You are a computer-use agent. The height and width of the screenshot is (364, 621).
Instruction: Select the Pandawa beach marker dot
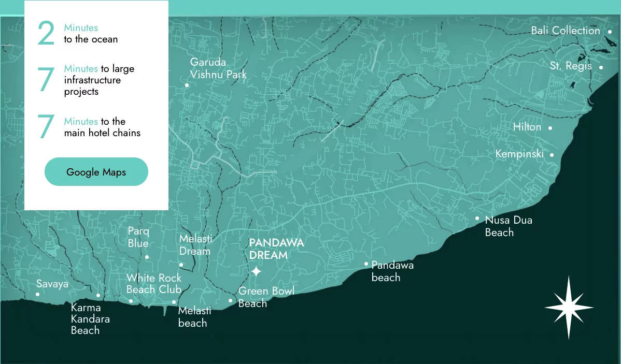tap(366, 264)
